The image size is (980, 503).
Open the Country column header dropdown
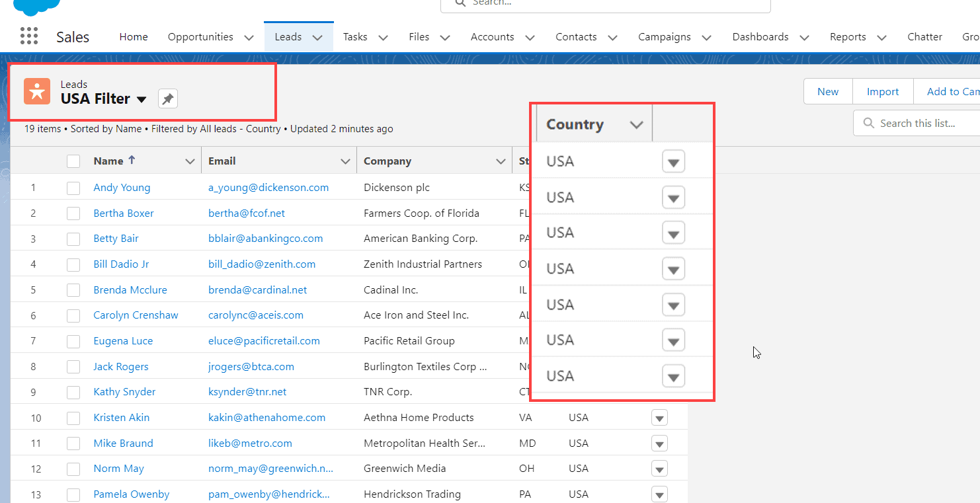(636, 123)
